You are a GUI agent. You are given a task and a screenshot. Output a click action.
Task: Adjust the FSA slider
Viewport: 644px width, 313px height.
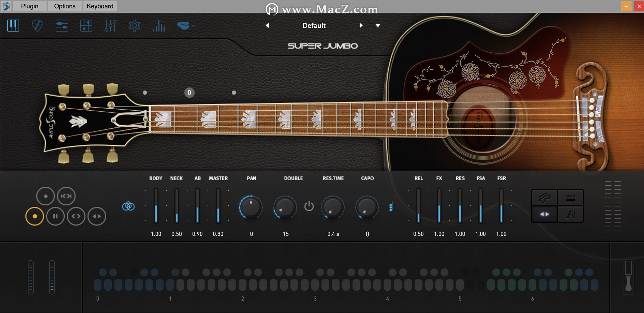[481, 206]
